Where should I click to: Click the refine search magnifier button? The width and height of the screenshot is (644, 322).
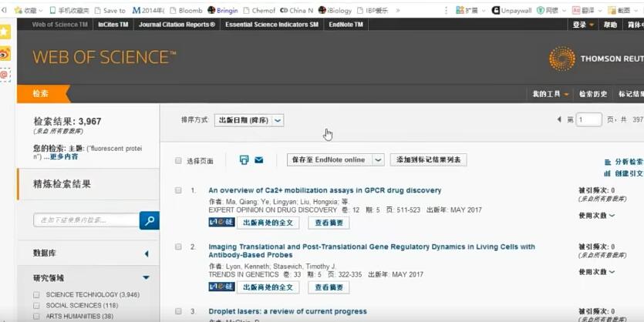(149, 221)
